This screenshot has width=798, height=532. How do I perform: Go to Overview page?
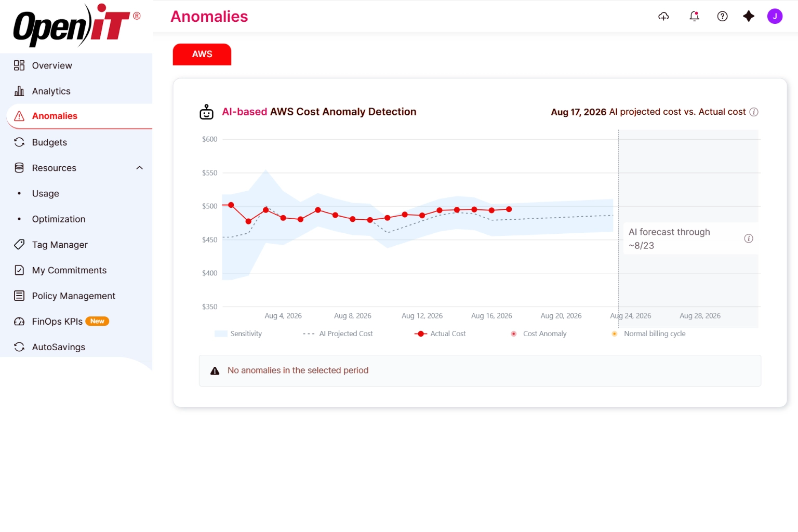[x=52, y=65]
